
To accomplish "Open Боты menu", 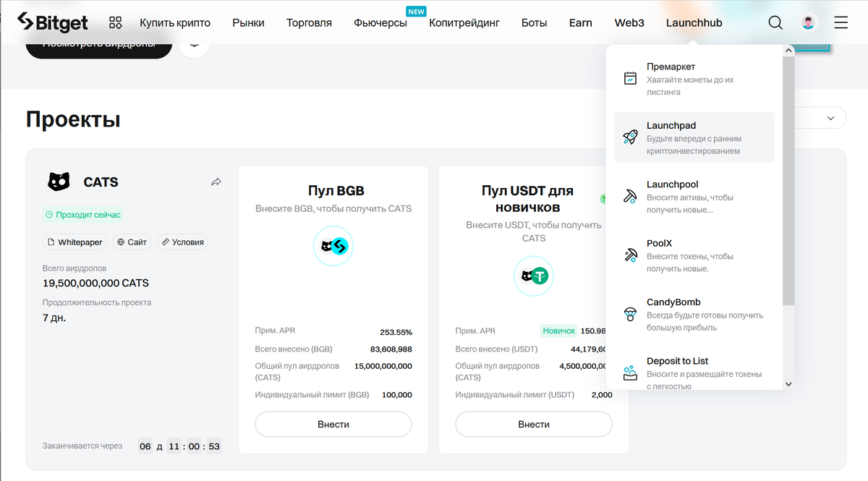I will click(x=535, y=22).
